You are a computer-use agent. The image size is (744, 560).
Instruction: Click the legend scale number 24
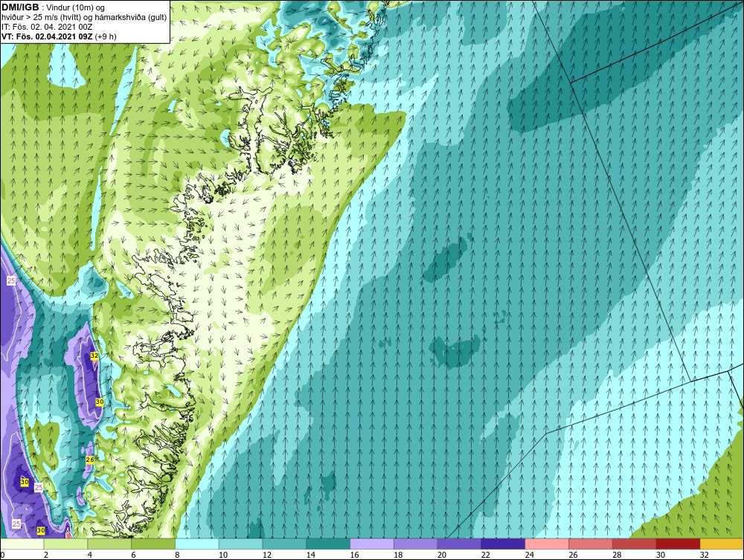(530, 555)
